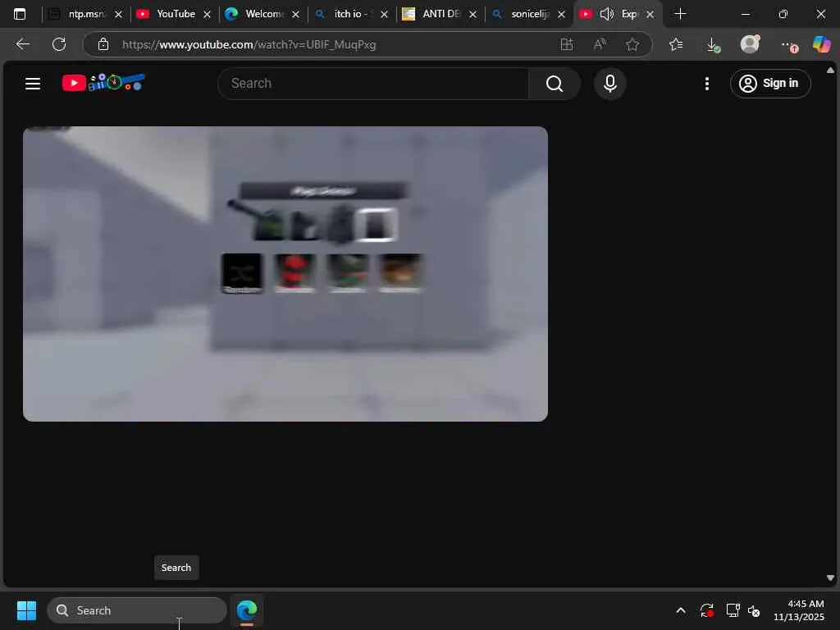Click the page scrollbar up arrow
This screenshot has width=840, height=630.
click(830, 71)
